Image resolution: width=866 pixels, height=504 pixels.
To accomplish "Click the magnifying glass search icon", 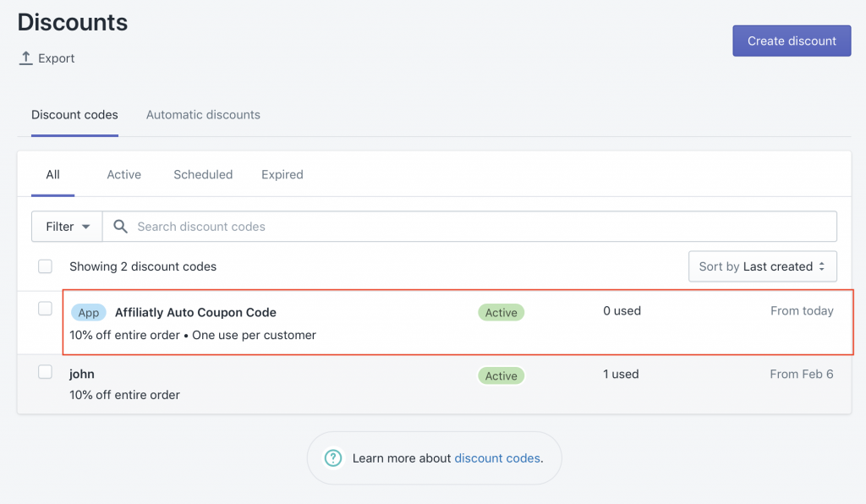I will 120,227.
